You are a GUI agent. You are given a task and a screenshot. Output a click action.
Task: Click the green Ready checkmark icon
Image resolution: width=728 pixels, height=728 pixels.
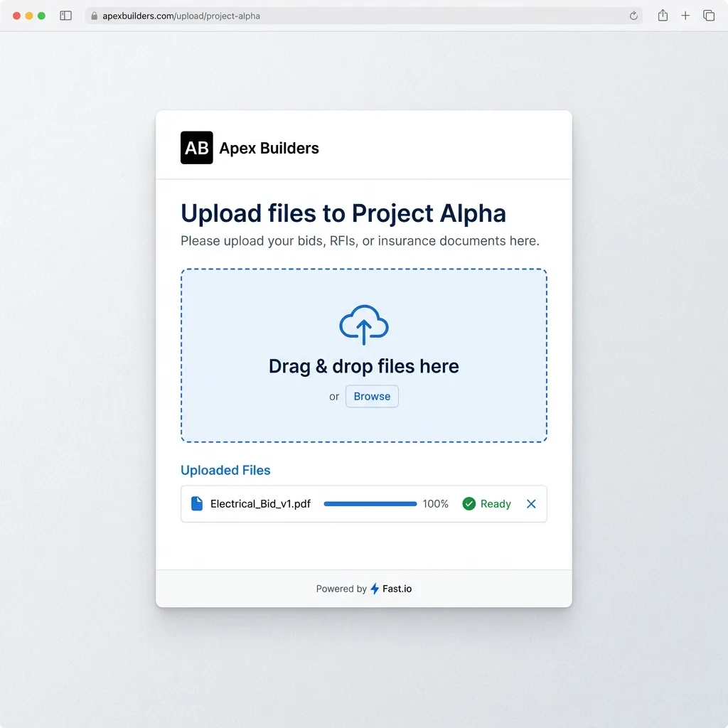(x=469, y=503)
